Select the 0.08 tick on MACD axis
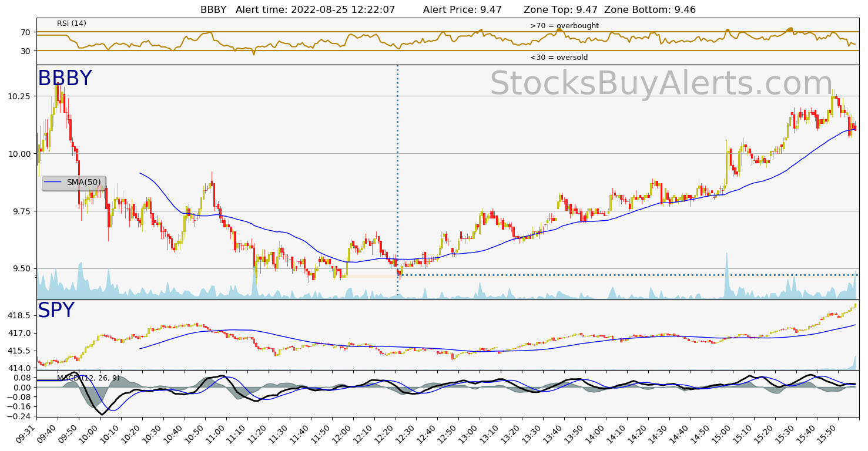 point(22,378)
